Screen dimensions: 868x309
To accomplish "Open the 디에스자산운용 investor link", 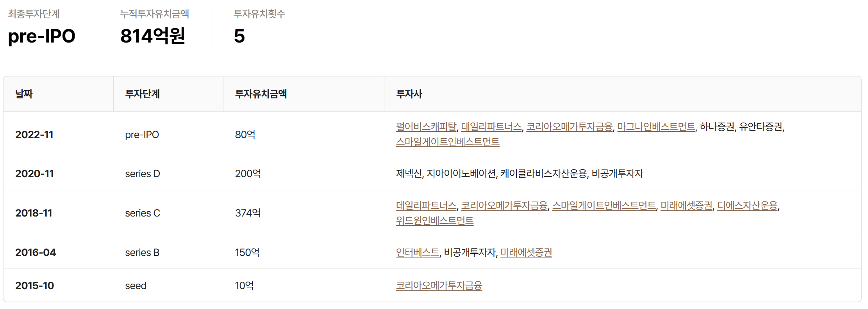I will pyautogui.click(x=747, y=206).
